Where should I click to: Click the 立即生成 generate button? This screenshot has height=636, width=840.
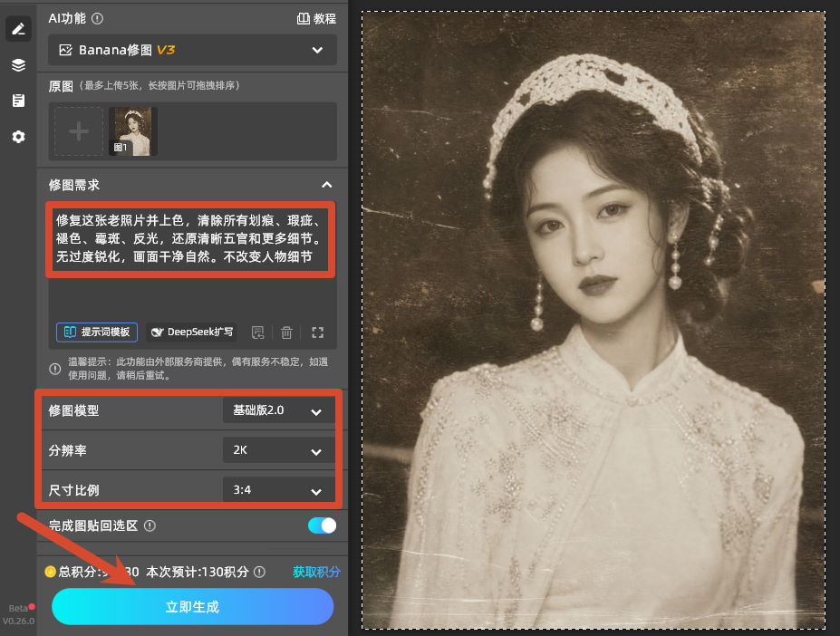[x=192, y=606]
